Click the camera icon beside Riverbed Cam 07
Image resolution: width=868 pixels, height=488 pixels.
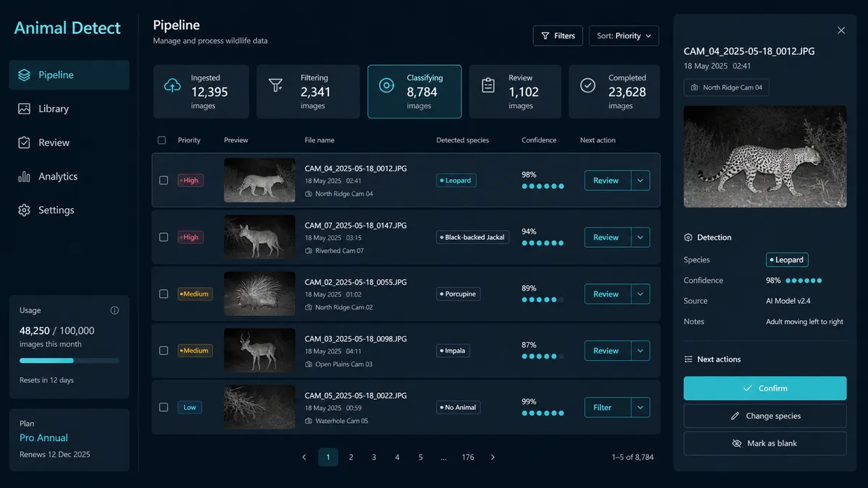tap(309, 251)
